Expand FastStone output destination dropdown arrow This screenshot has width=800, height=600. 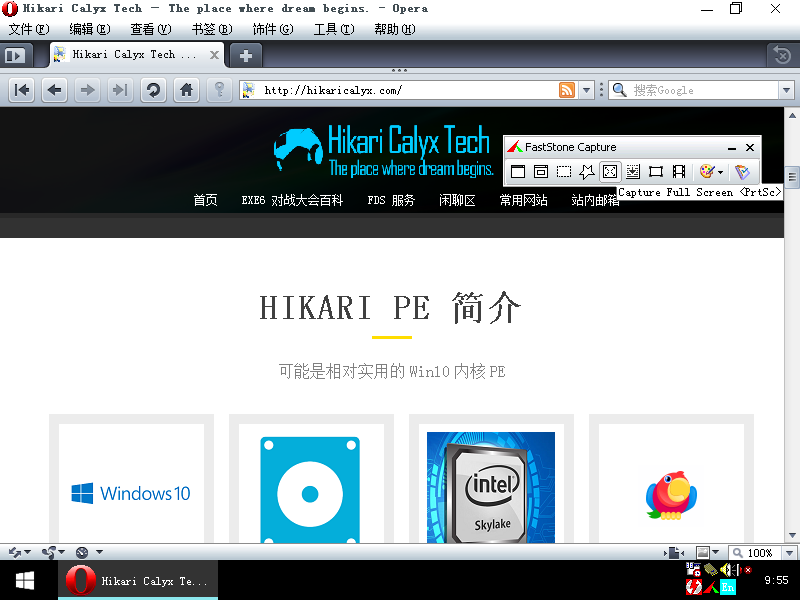point(720,172)
